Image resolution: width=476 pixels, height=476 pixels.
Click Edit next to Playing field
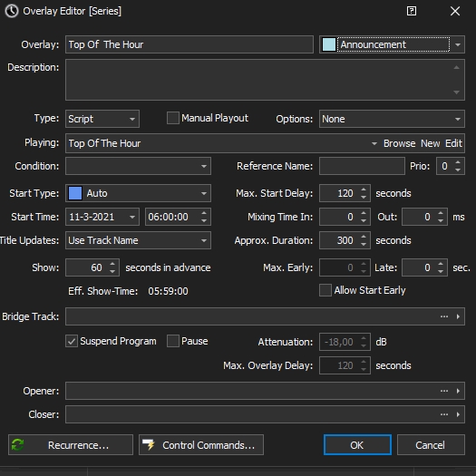[453, 143]
